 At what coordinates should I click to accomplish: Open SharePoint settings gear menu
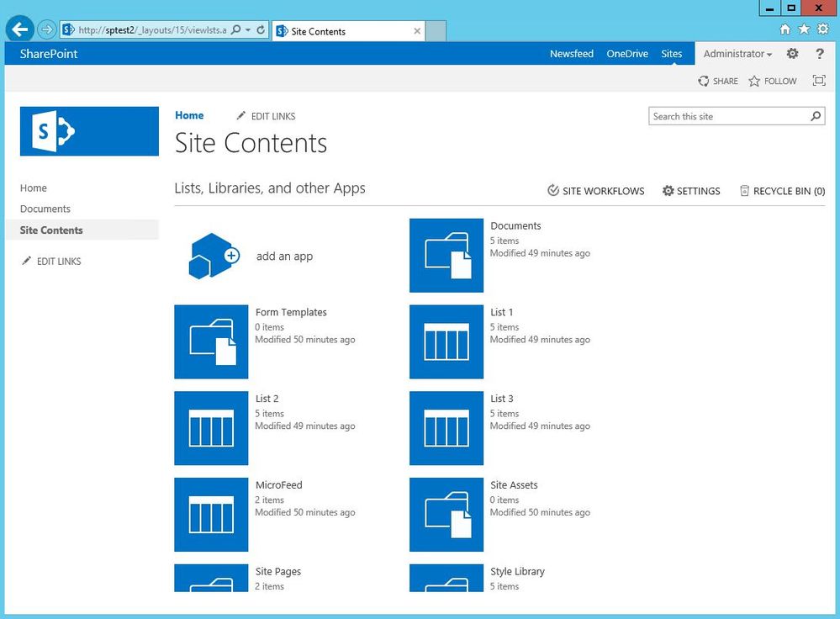click(792, 54)
